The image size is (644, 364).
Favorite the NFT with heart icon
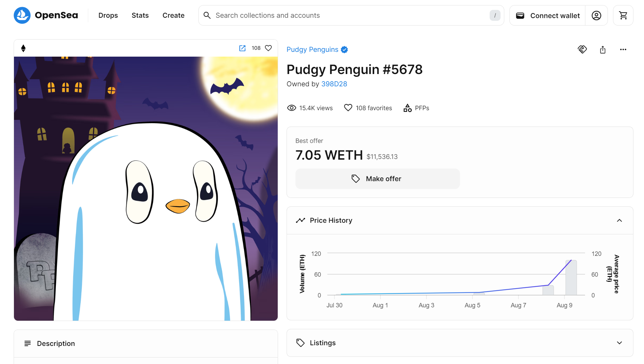[x=269, y=48]
